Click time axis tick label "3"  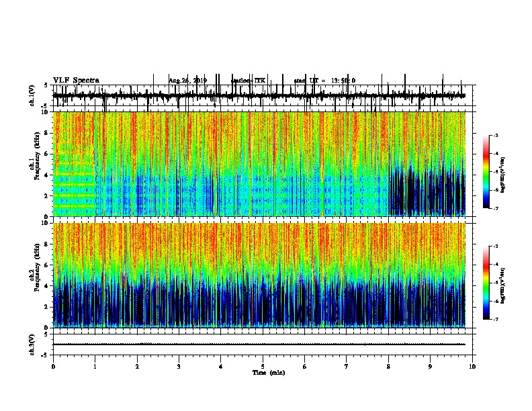tap(179, 367)
